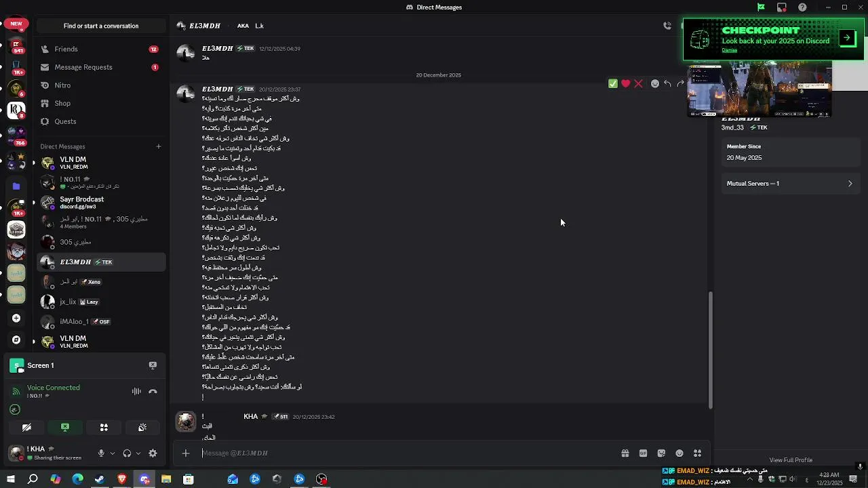Dismiss the Checkpoint banner
Viewport: 868px width, 488px height.
coord(729,50)
